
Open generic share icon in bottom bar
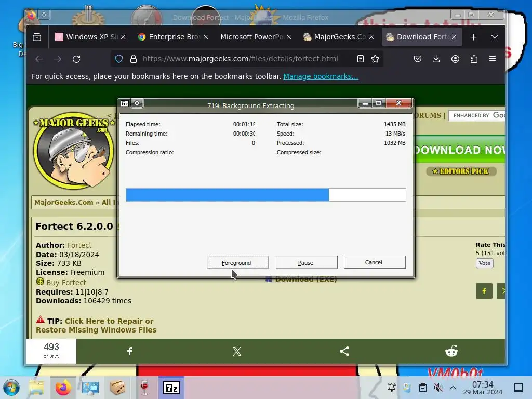point(344,351)
